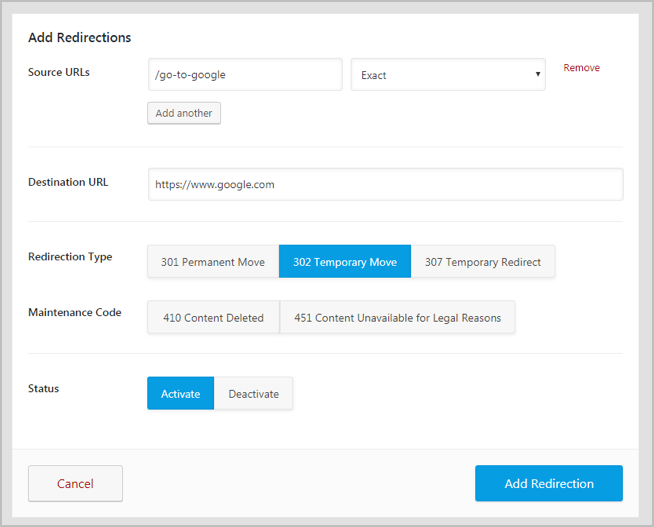This screenshot has width=654, height=527.
Task: Click the red Remove link
Action: pos(581,68)
